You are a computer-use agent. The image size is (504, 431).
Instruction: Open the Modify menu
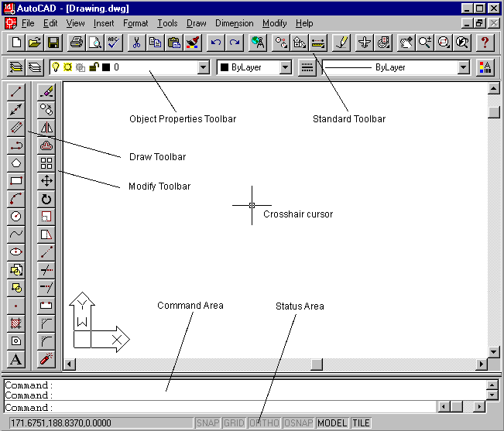(x=275, y=23)
